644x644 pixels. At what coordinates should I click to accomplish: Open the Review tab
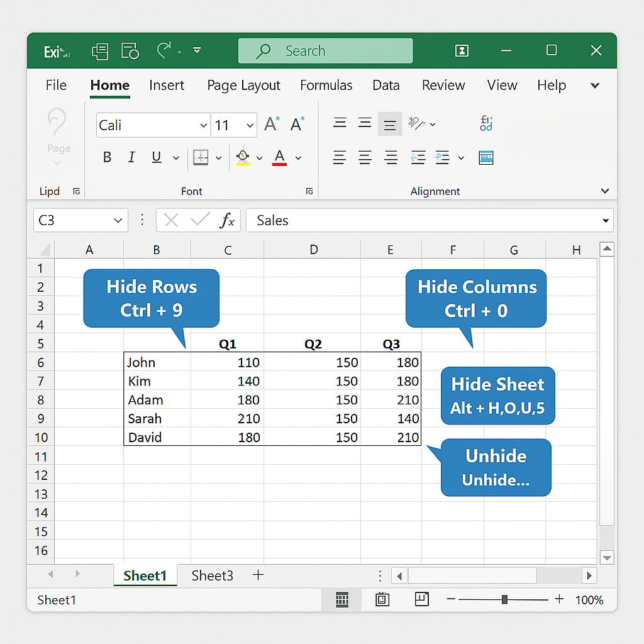(x=443, y=85)
